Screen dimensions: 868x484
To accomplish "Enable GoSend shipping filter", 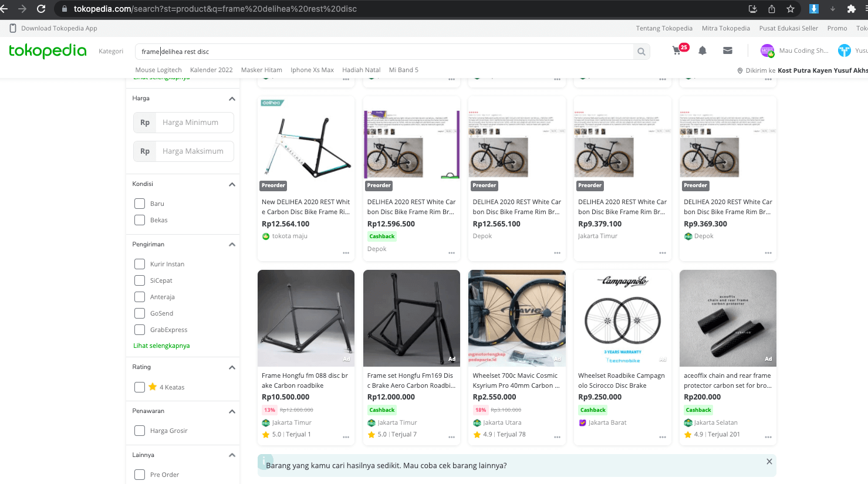I will (x=140, y=313).
